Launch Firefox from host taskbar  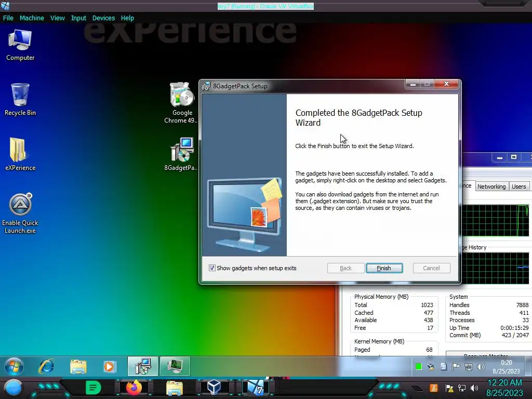[134, 388]
